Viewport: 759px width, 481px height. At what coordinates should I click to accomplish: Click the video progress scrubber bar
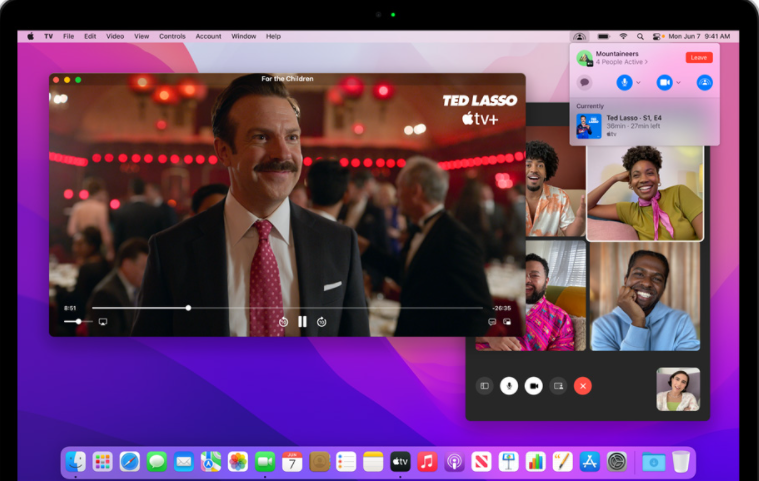click(287, 308)
